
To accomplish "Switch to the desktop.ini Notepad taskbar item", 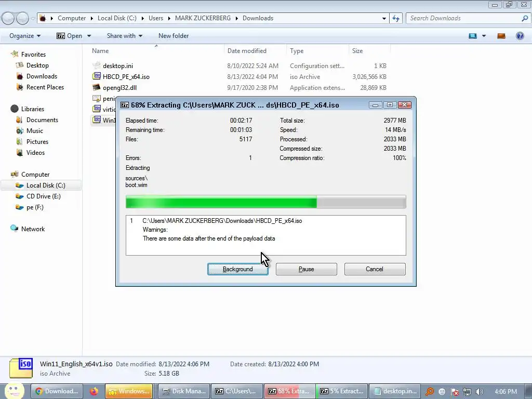I will tap(395, 391).
